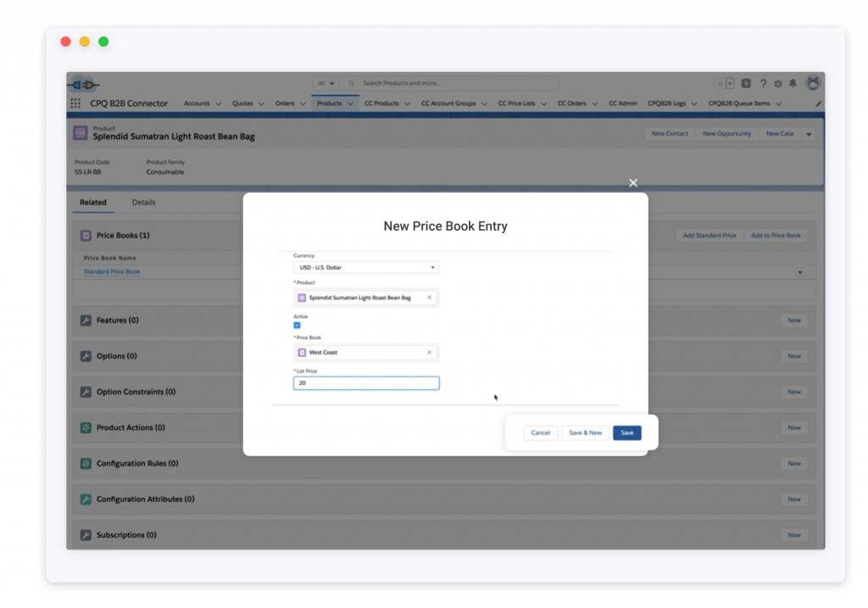
Task: Open the CC Price Lists nav tab
Action: pyautogui.click(x=516, y=103)
